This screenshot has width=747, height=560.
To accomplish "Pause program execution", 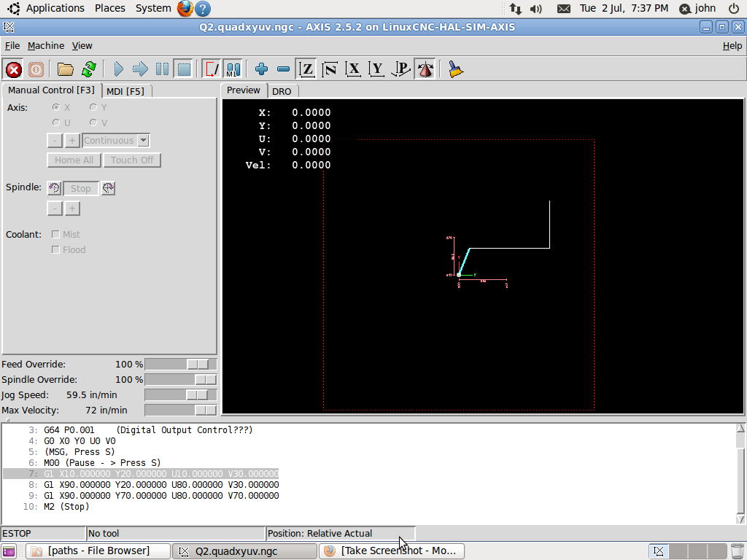I will pos(162,69).
